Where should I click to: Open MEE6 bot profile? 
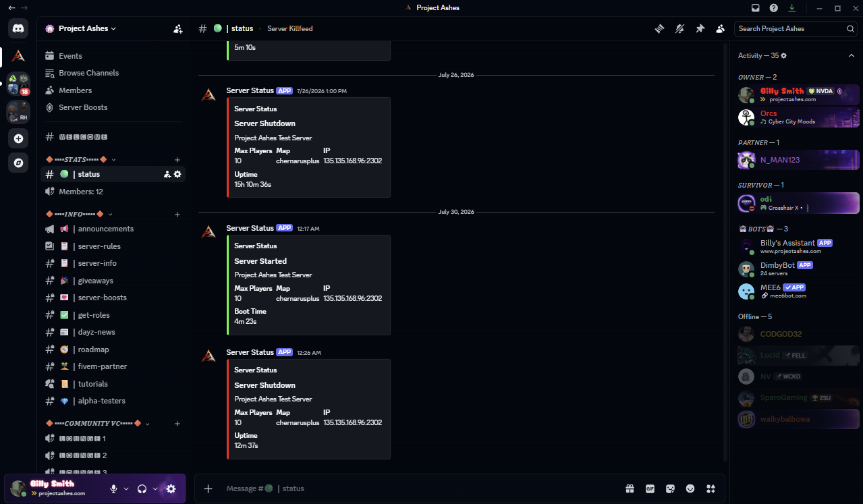[x=798, y=291]
